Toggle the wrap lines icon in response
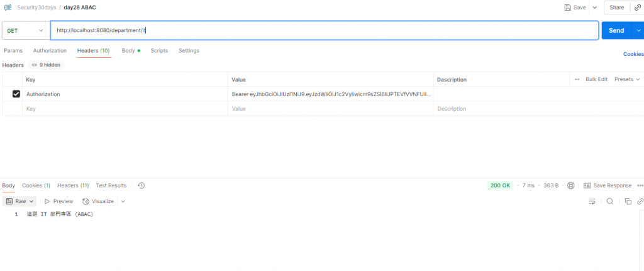Viewport: 644px width, 271px height. [592, 201]
